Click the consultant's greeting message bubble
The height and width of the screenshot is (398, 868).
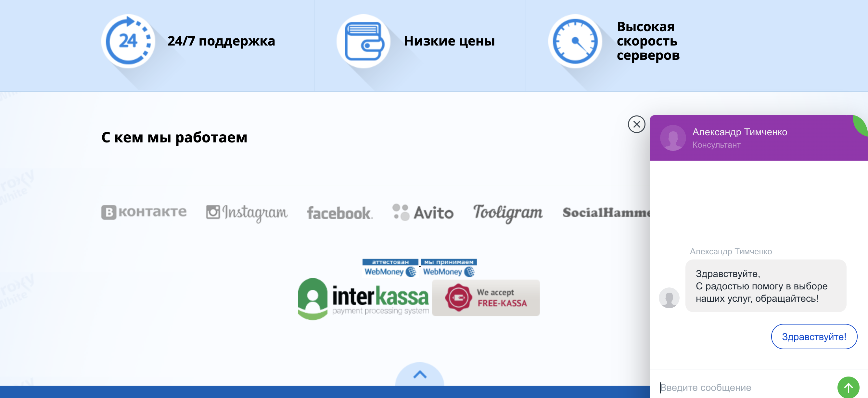[x=765, y=286]
